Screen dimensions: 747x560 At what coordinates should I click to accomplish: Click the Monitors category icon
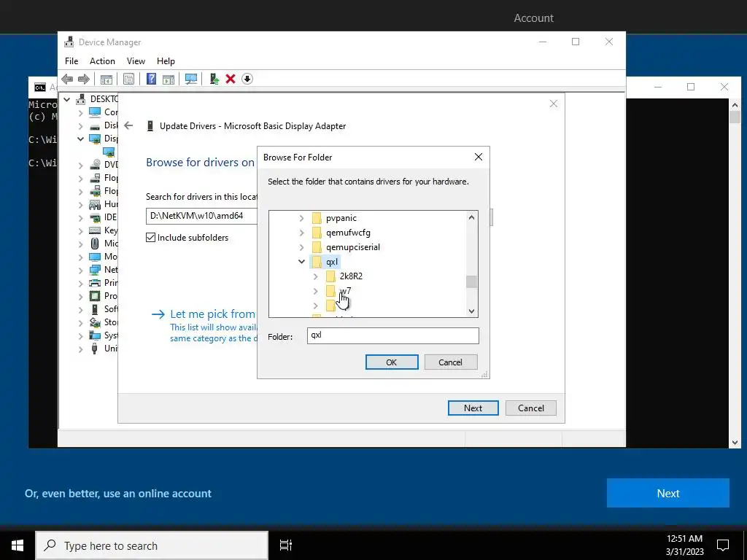pyautogui.click(x=95, y=257)
